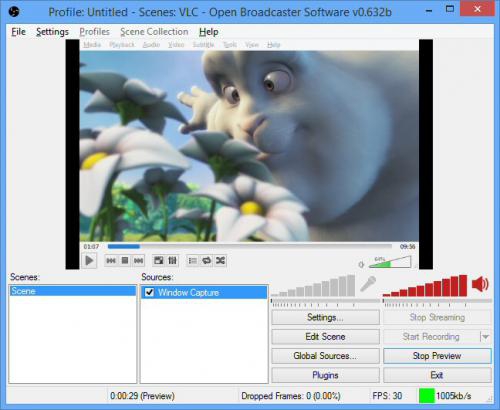Open the Settings menu
The image size is (500, 410).
tap(52, 32)
